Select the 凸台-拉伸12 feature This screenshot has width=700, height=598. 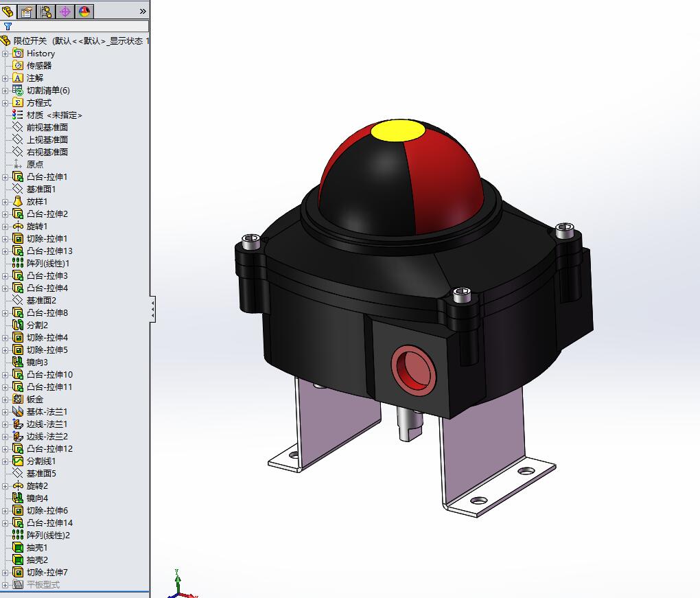click(43, 449)
